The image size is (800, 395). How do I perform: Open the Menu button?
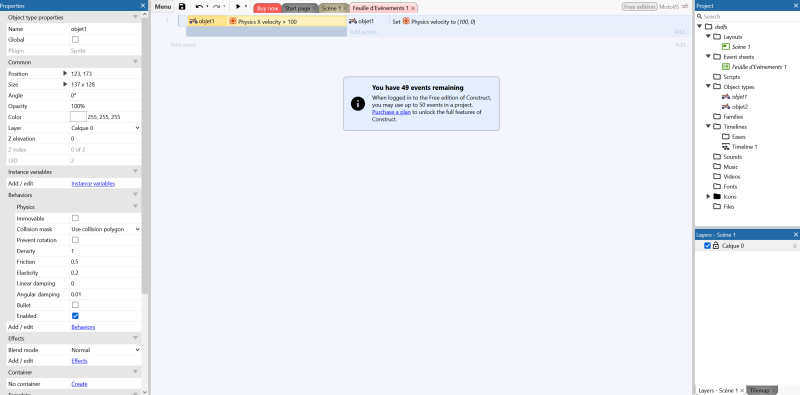tap(163, 7)
